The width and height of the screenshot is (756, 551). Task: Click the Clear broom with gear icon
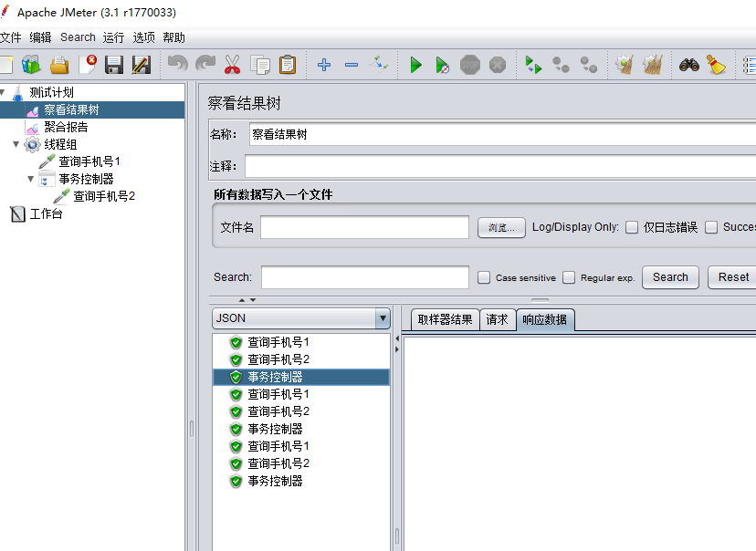625,65
